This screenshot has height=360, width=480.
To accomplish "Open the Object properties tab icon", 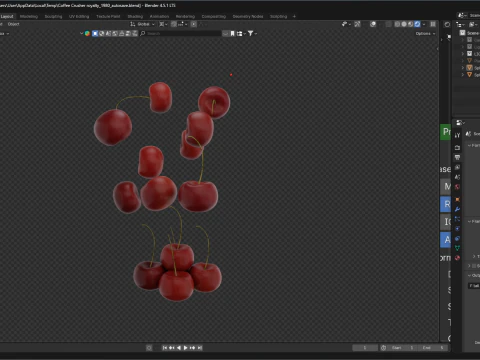I will point(457,199).
